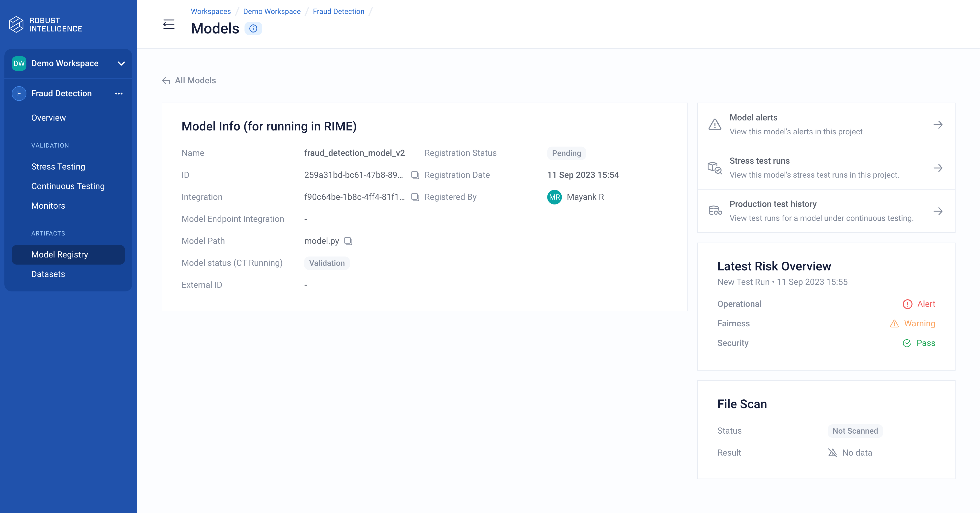Go to Stress Testing in sidebar

click(58, 167)
